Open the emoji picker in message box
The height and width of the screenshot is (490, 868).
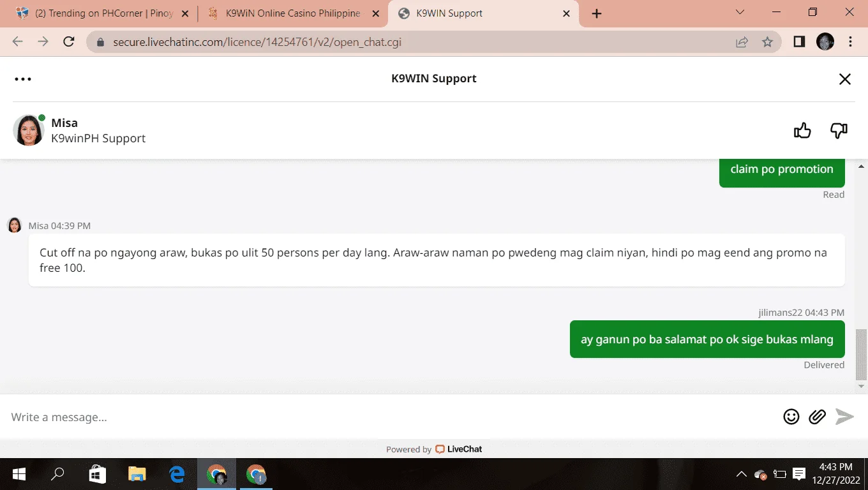coord(791,417)
